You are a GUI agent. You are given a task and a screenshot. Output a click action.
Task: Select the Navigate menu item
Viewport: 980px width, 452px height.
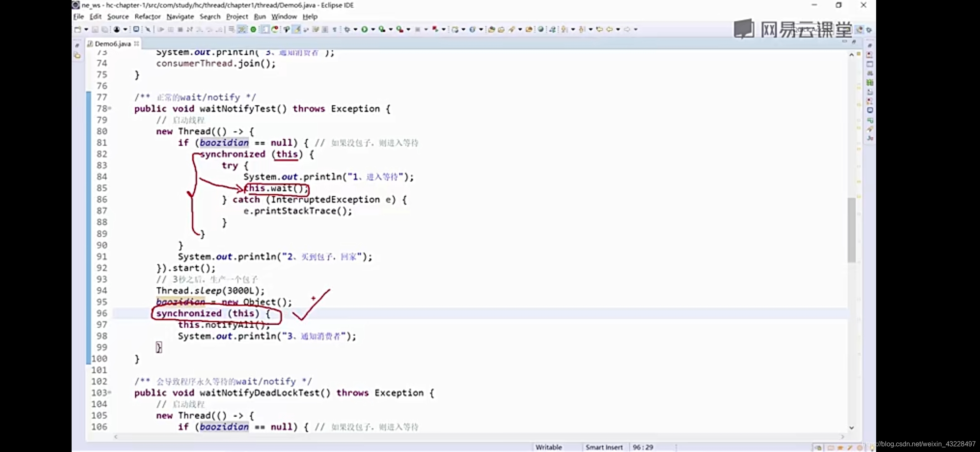coord(180,16)
